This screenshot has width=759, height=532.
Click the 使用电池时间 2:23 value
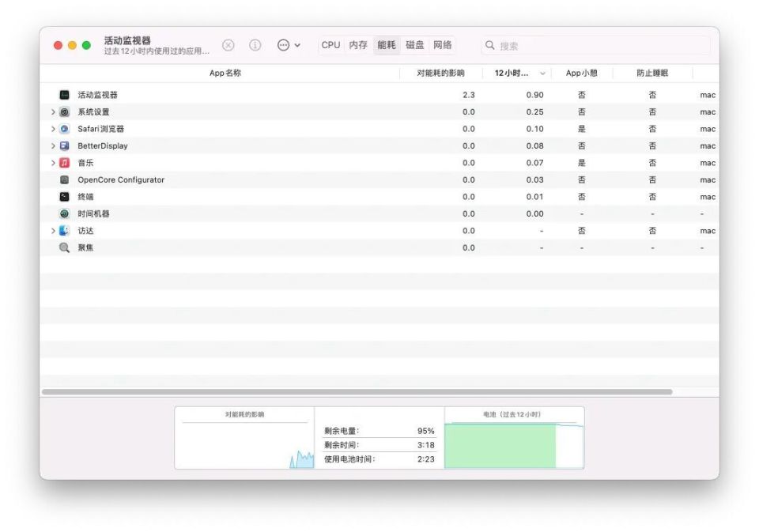click(425, 459)
